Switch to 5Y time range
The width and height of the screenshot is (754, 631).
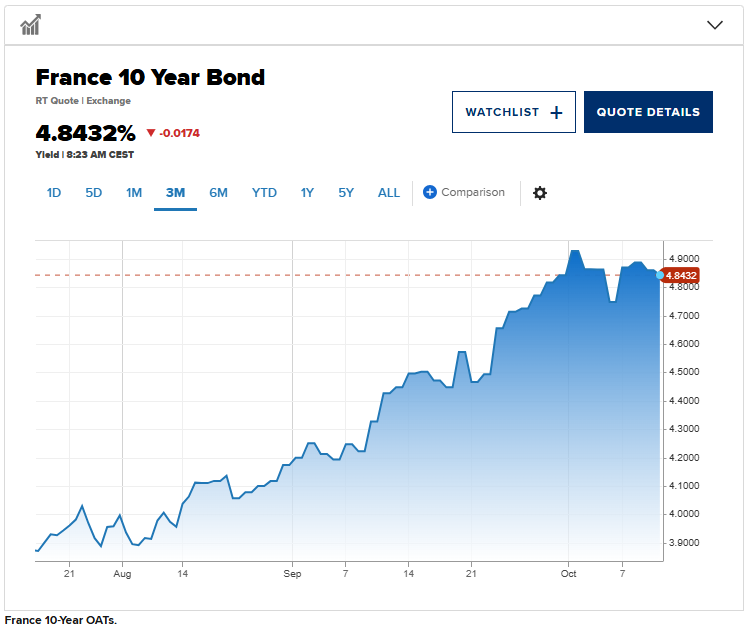[x=346, y=193]
